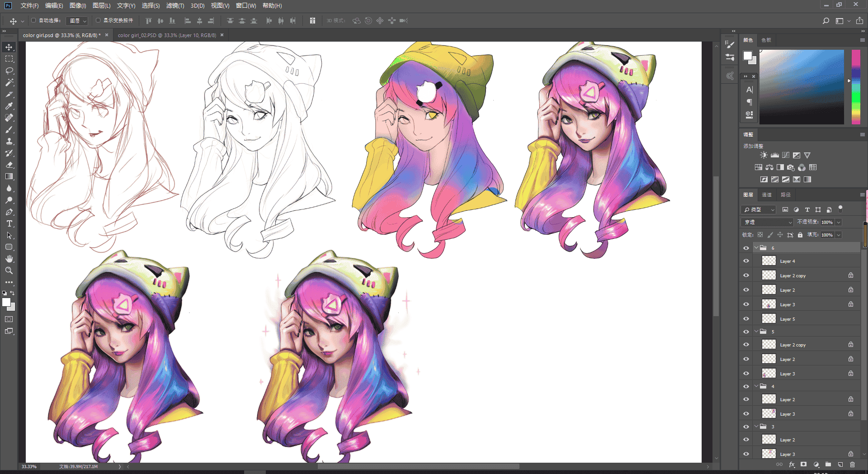Collapse layer group 6
The height and width of the screenshot is (474, 868).
756,248
